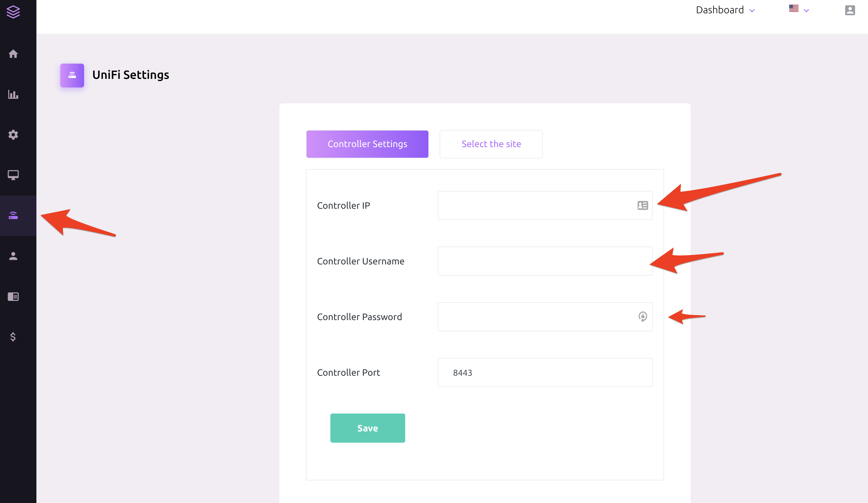Click the Controller Username label
Screen dimensions: 868x503
click(361, 261)
